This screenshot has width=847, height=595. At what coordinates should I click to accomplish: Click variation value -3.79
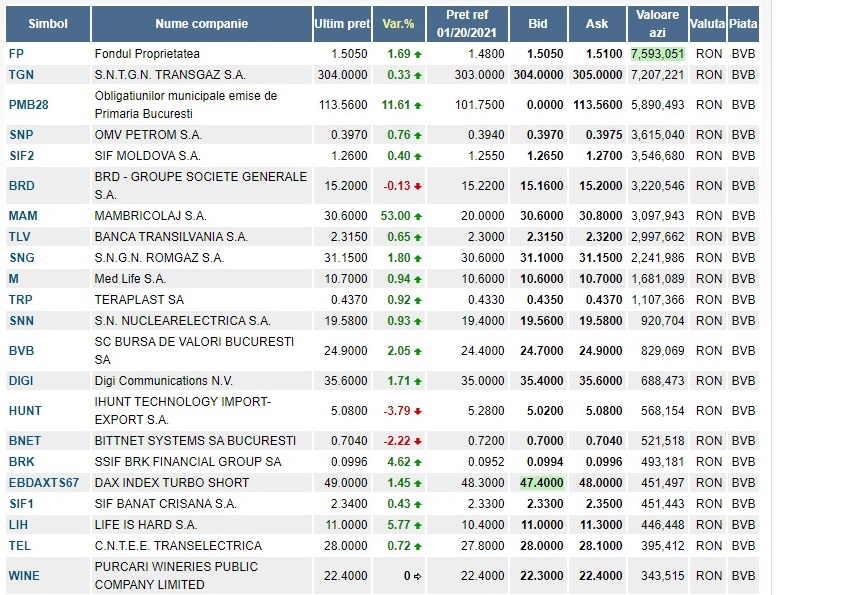point(397,411)
